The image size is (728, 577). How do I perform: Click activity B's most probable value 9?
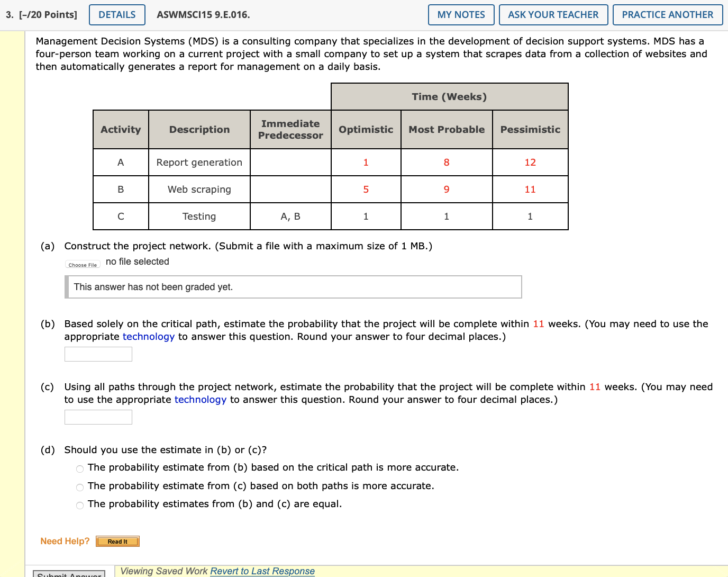pyautogui.click(x=447, y=190)
